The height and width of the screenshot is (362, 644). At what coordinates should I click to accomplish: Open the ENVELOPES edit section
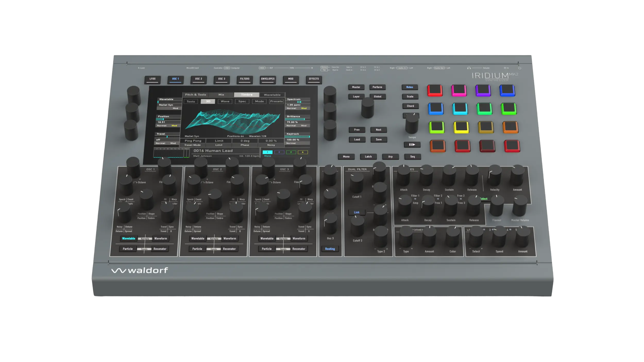[x=268, y=80]
